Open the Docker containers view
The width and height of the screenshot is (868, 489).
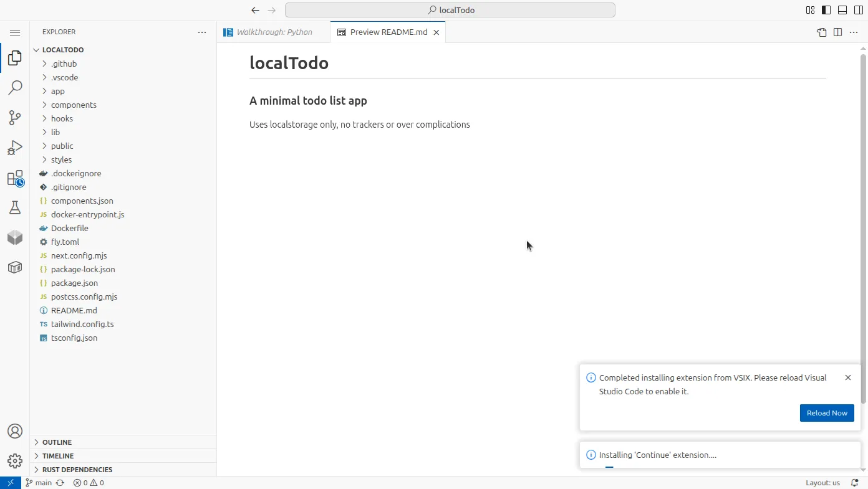click(15, 267)
